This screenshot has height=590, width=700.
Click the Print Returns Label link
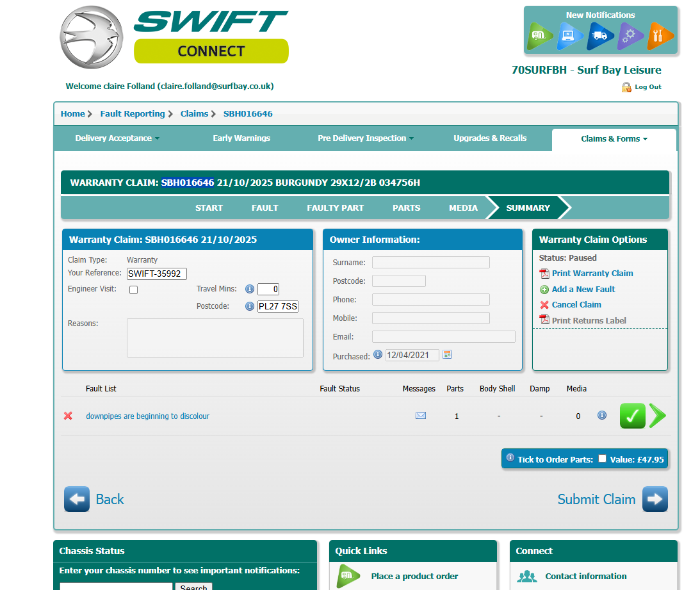point(589,321)
